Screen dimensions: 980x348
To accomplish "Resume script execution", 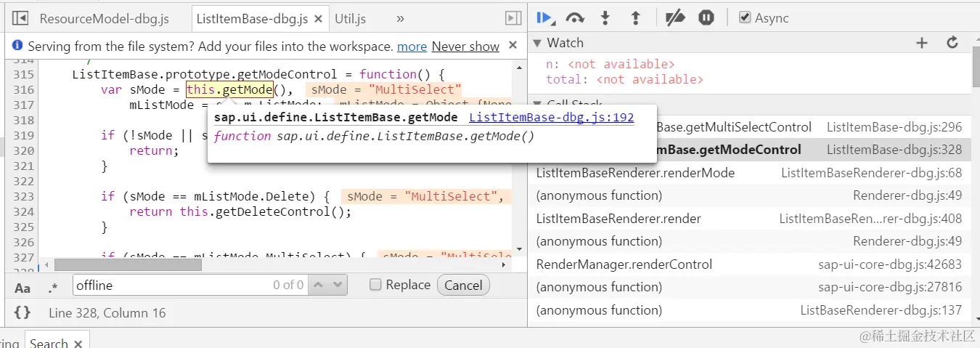I will (545, 17).
